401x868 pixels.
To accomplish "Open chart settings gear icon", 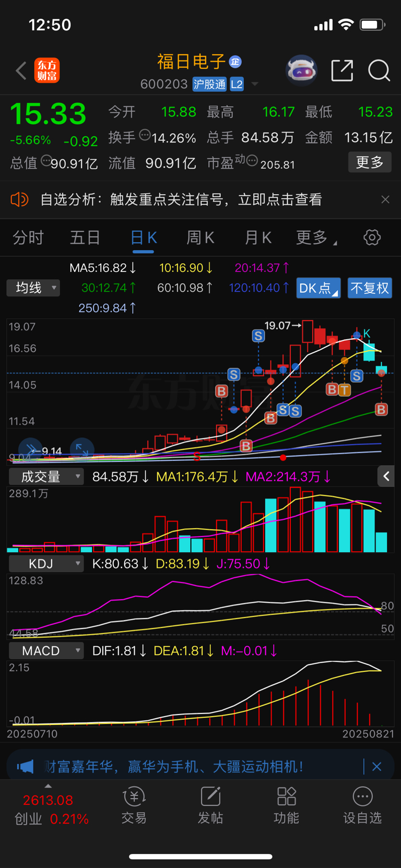I will point(372,237).
